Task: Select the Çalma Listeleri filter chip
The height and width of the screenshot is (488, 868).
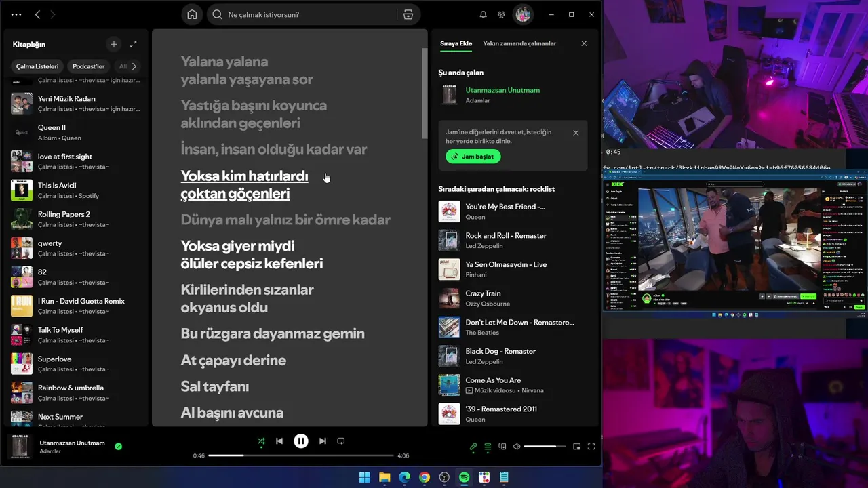Action: pos(37,66)
